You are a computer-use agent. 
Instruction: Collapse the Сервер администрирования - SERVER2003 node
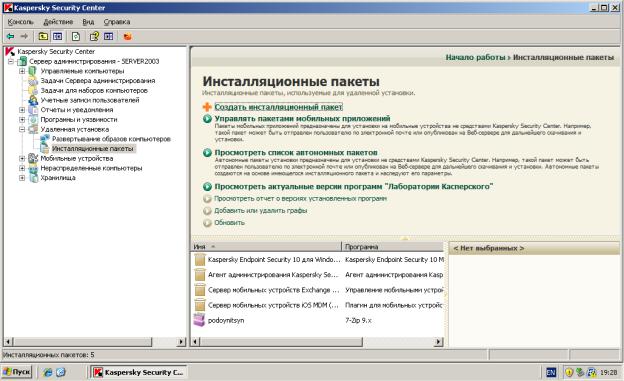click(11, 61)
